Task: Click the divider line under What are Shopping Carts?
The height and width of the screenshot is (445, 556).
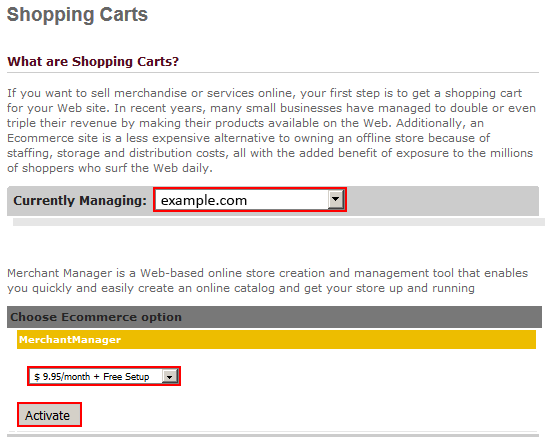Action: click(x=273, y=73)
